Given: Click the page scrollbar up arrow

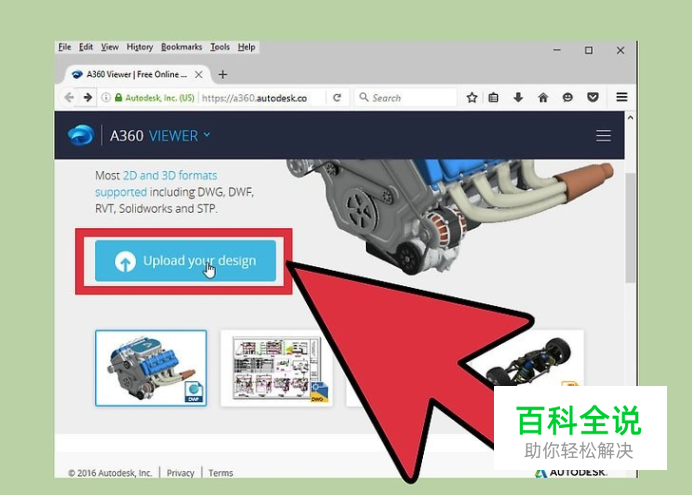Looking at the screenshot, I should (x=630, y=118).
